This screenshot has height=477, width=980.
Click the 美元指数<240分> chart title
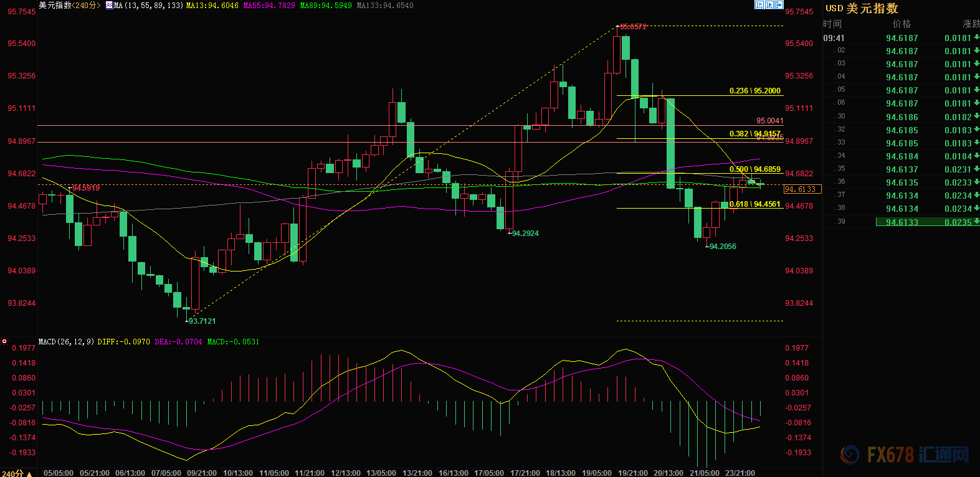pyautogui.click(x=70, y=5)
